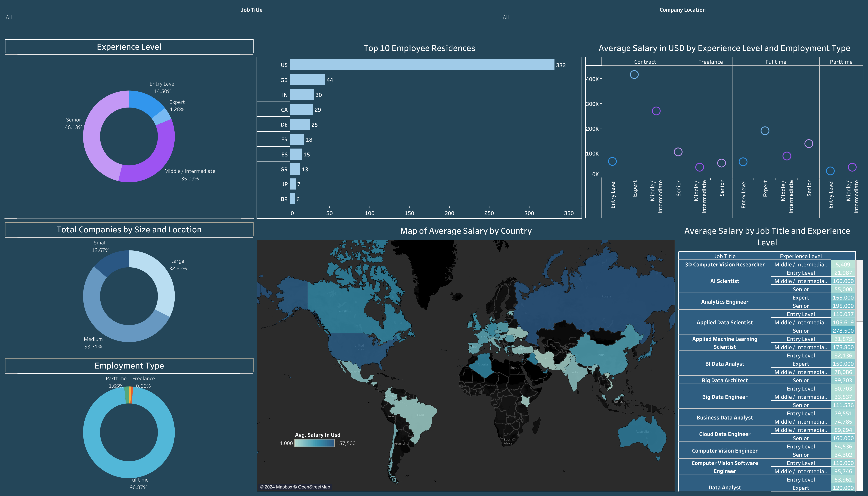Select the AI Scientist row header
This screenshot has height=496, width=868.
(724, 281)
